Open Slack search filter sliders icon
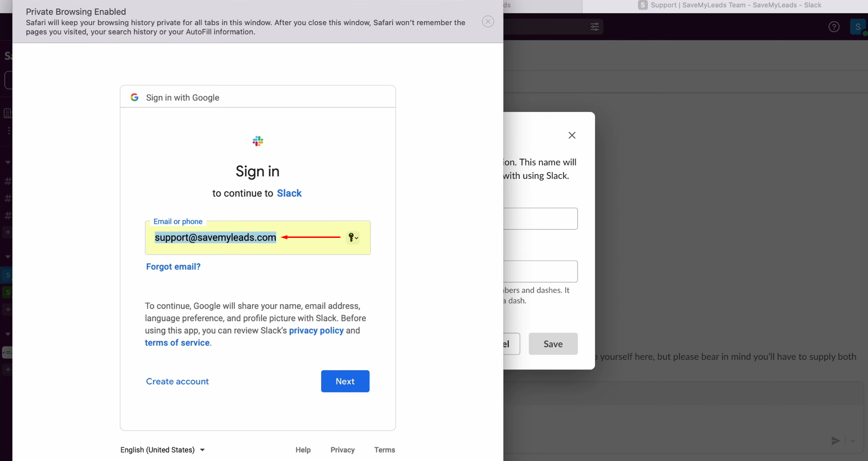Screen dimensions: 868x461 pyautogui.click(x=595, y=27)
